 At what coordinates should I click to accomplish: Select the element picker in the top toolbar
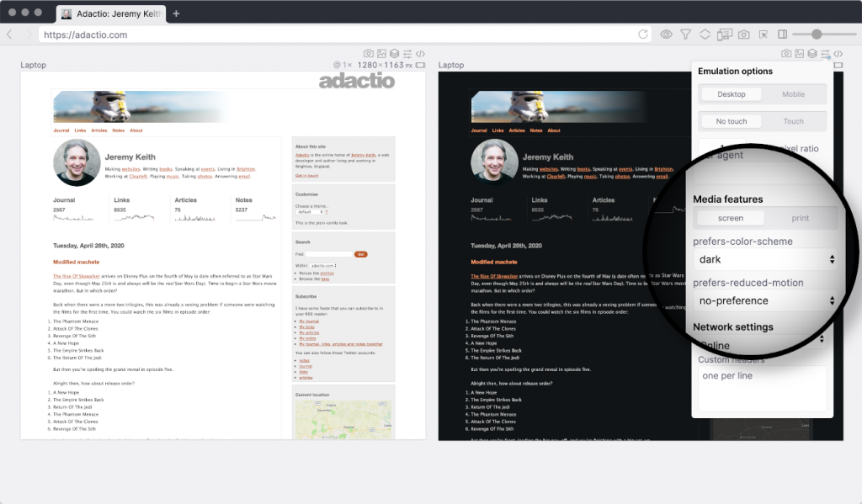point(764,35)
